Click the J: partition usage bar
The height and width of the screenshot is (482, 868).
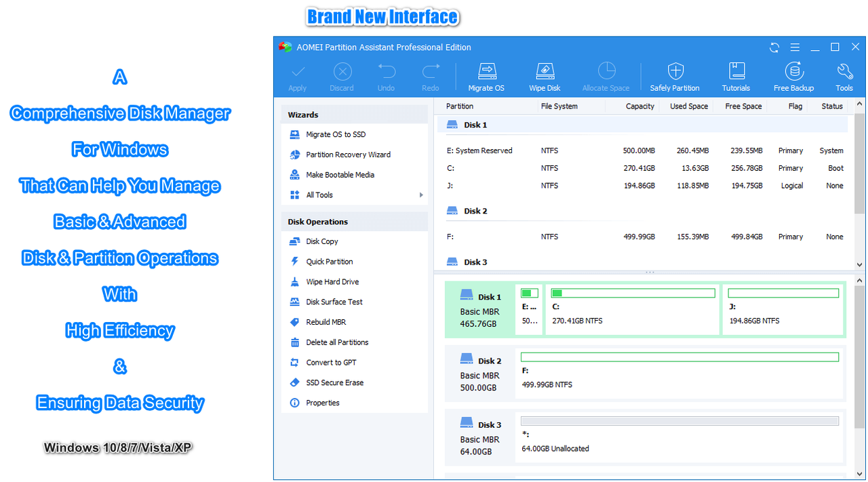[x=783, y=293]
